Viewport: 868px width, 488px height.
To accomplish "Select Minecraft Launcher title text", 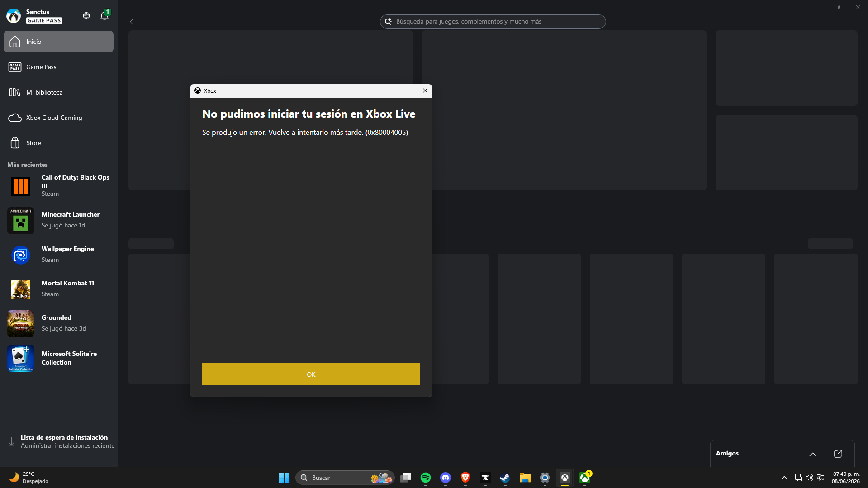I will pyautogui.click(x=71, y=214).
